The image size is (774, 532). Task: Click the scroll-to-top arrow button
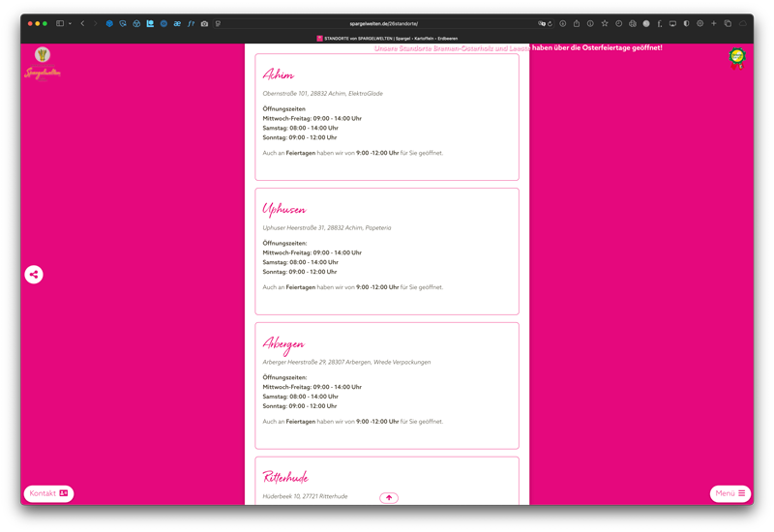click(x=389, y=498)
